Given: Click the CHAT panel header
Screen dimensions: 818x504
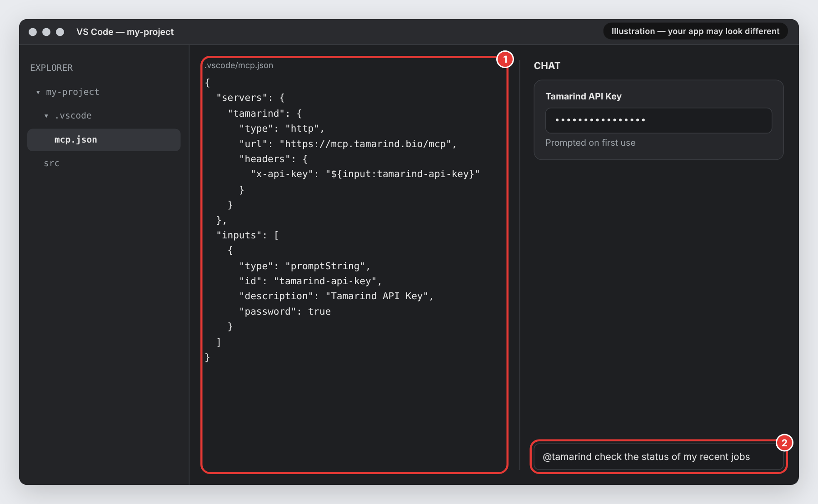Looking at the screenshot, I should 547,66.
